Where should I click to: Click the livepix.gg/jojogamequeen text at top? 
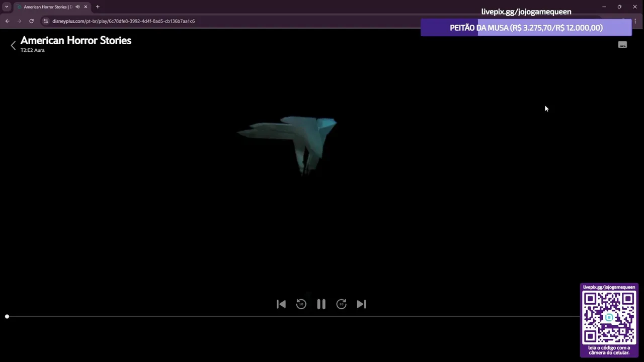click(526, 12)
